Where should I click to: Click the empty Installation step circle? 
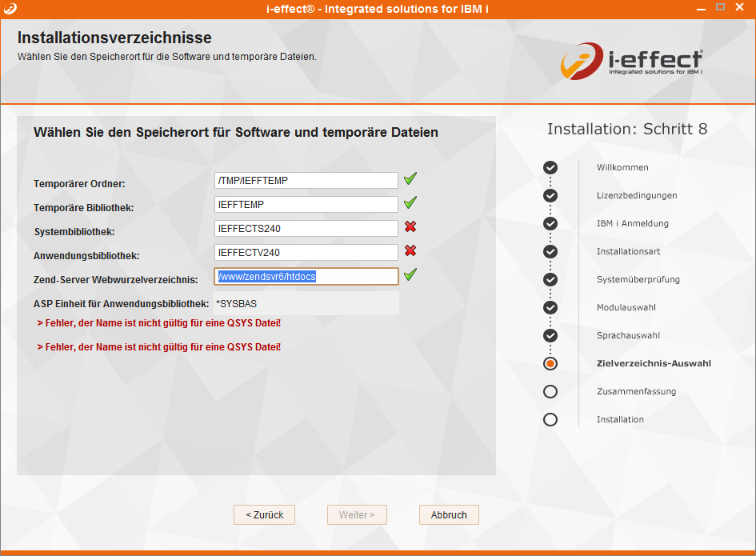click(x=550, y=419)
